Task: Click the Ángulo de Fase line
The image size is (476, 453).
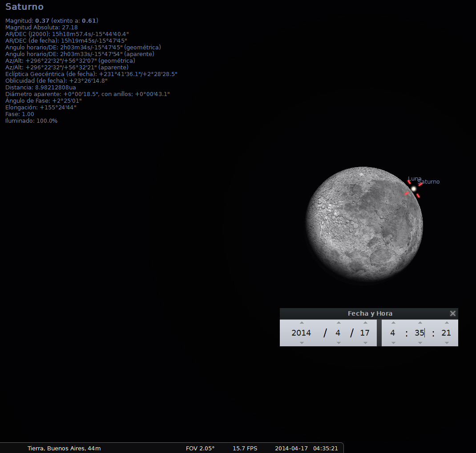Action: click(x=44, y=101)
